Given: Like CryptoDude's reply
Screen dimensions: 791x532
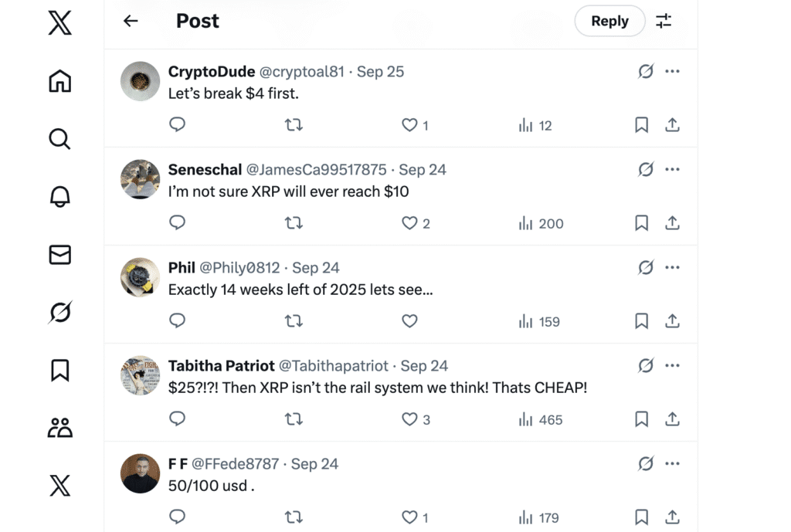Looking at the screenshot, I should 409,125.
